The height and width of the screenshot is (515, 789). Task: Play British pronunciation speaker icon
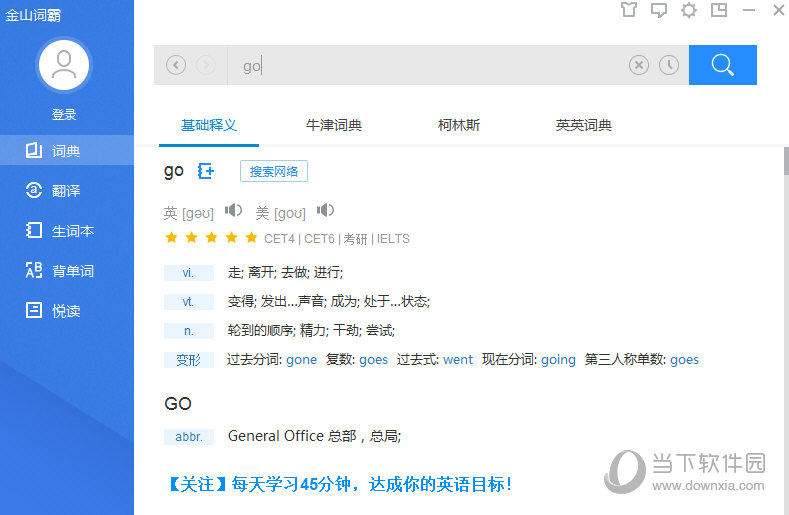[x=233, y=210]
